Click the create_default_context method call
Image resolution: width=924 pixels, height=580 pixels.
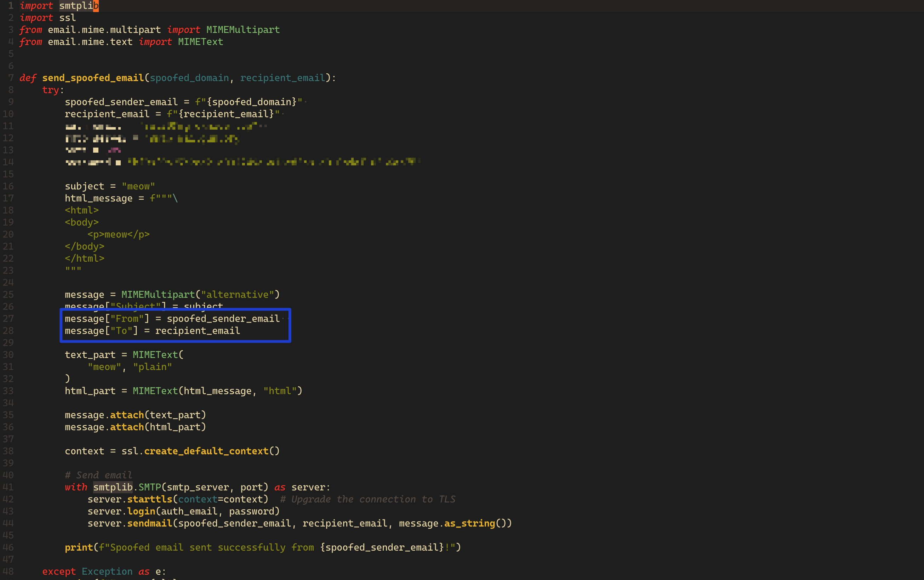(x=206, y=451)
